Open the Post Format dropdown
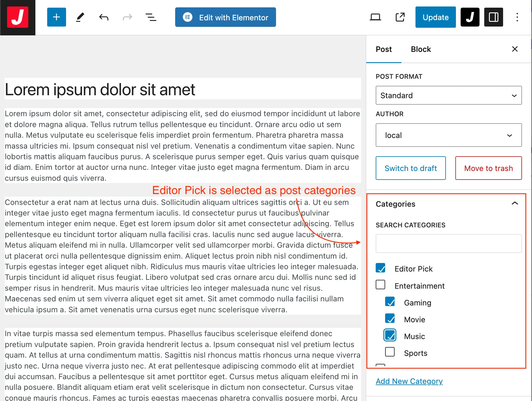The image size is (532, 401). pos(448,95)
